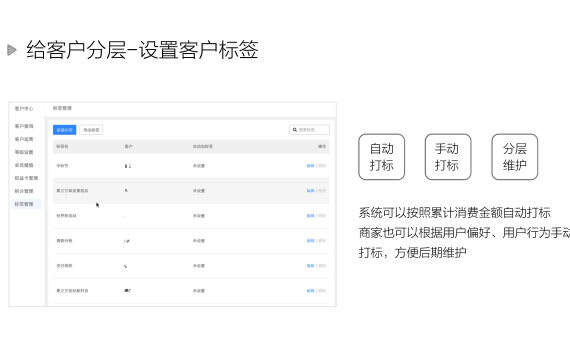This screenshot has width=570, height=360.
Task: Open 积分管理 in the left sidebar
Action: coord(24,191)
